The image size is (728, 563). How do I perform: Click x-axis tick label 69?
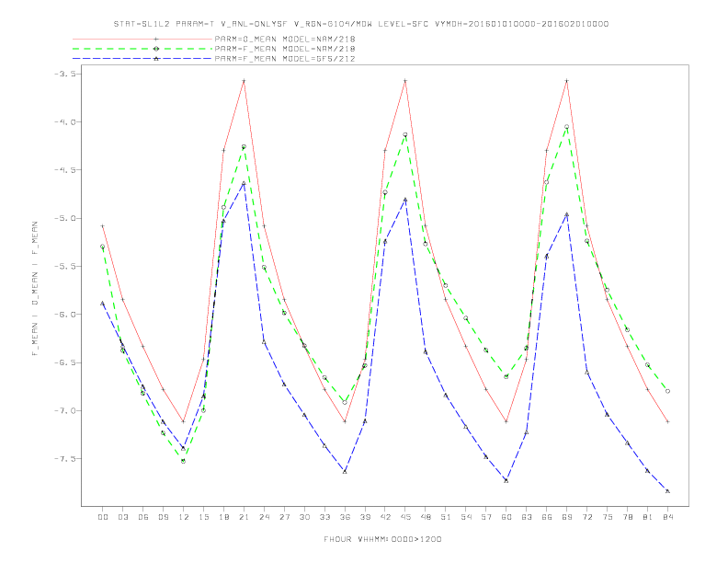pyautogui.click(x=567, y=517)
